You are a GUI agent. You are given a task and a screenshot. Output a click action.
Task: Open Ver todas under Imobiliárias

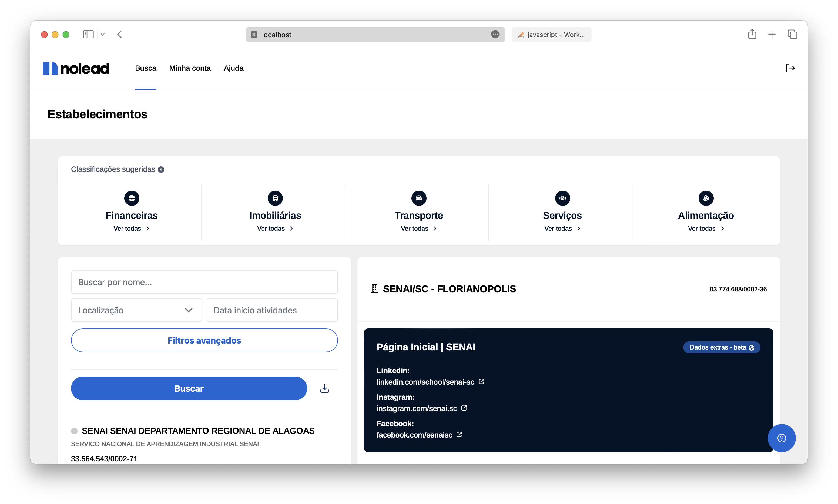click(x=275, y=229)
